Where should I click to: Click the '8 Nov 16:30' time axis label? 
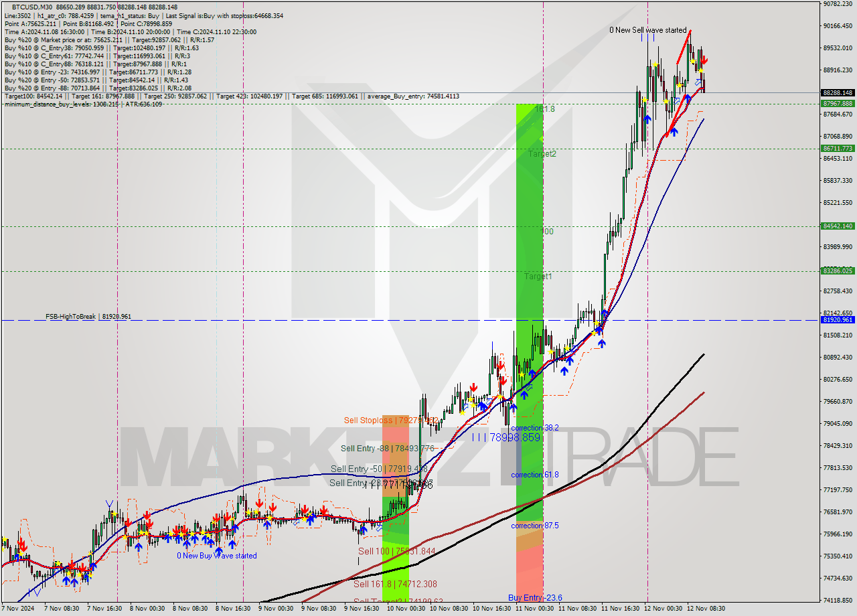234,609
